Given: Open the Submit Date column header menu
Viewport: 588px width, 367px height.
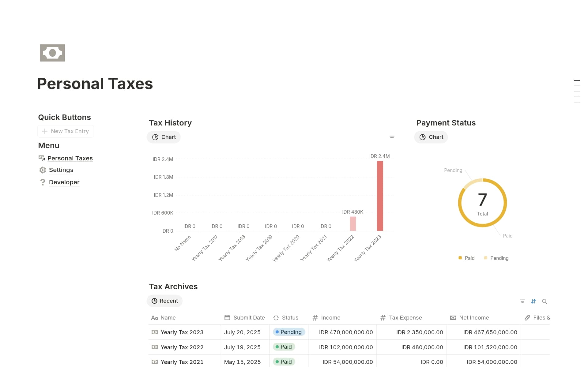Looking at the screenshot, I should point(249,317).
